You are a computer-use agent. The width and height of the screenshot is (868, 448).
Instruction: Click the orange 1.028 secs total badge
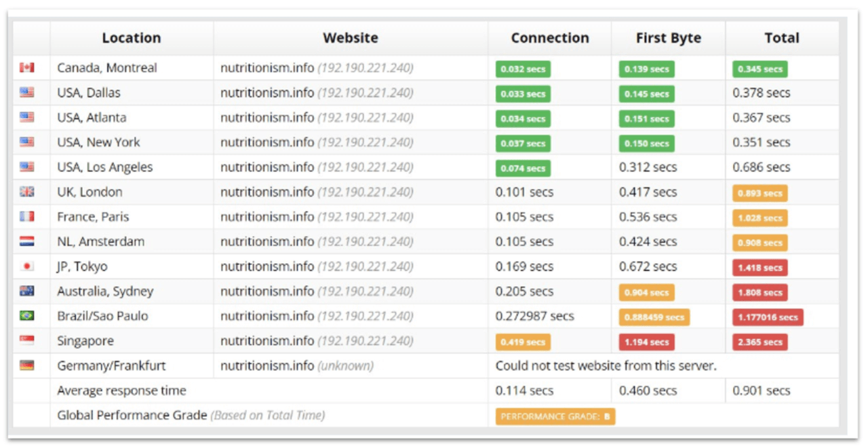760,218
